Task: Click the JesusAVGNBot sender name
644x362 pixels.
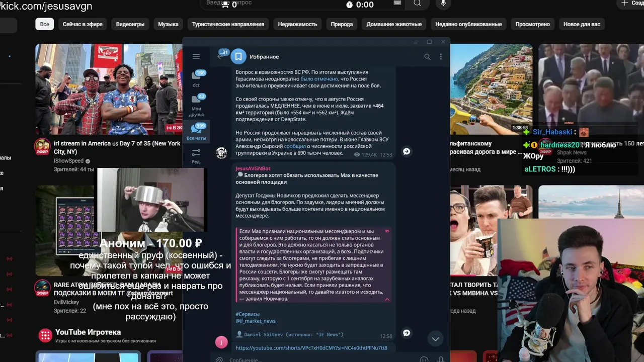Action: coord(253,168)
